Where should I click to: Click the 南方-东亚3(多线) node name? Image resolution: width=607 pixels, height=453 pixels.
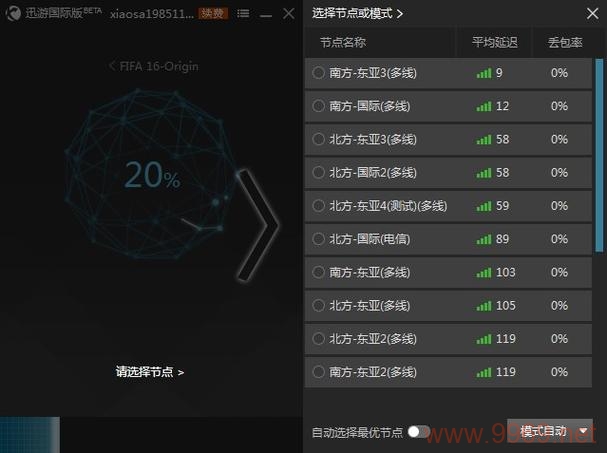point(373,73)
